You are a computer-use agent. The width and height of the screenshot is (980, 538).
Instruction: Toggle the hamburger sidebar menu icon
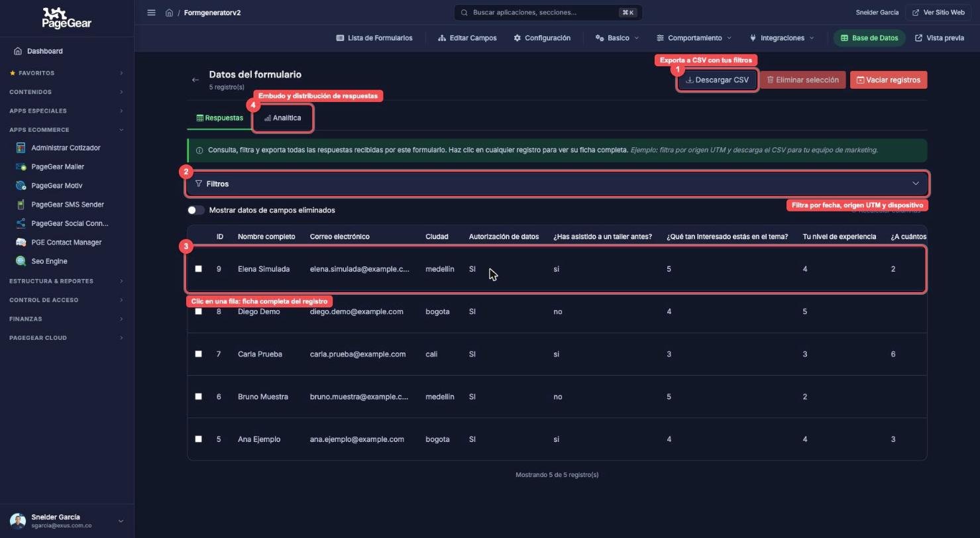click(x=151, y=13)
